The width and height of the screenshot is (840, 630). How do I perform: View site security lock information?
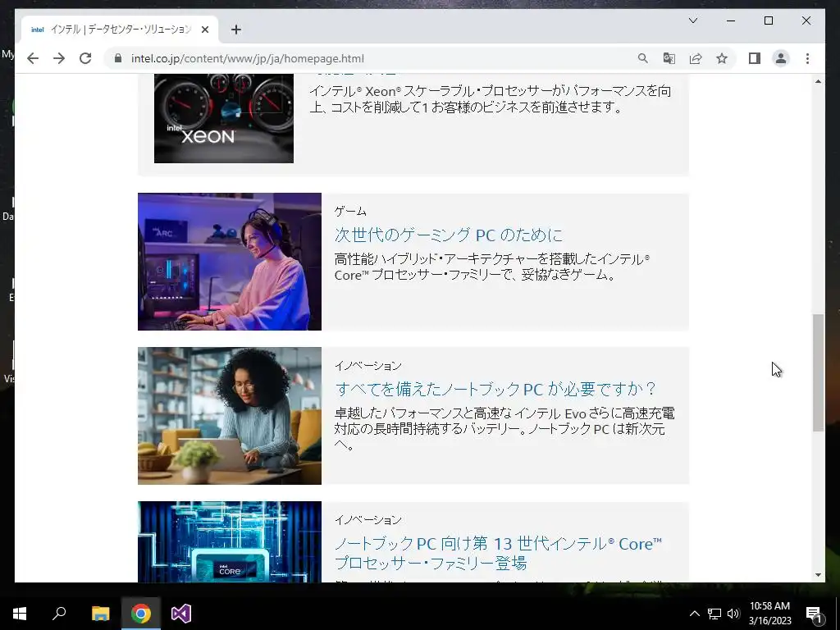(118, 58)
